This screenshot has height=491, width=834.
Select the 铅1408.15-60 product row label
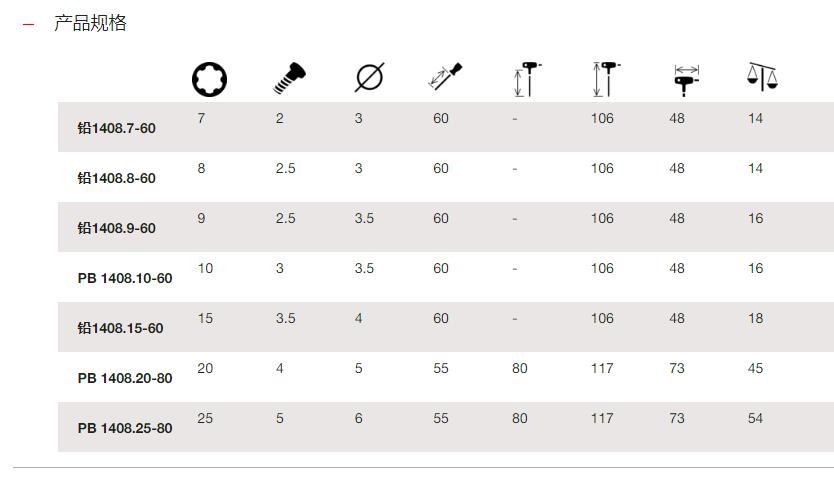coord(120,328)
